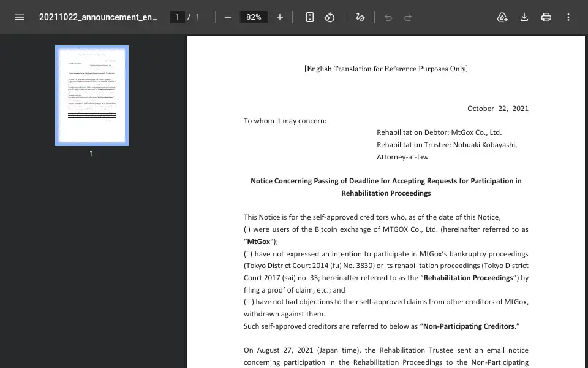This screenshot has height=368, width=588.
Task: Click total page count after the slash
Action: pos(197,17)
